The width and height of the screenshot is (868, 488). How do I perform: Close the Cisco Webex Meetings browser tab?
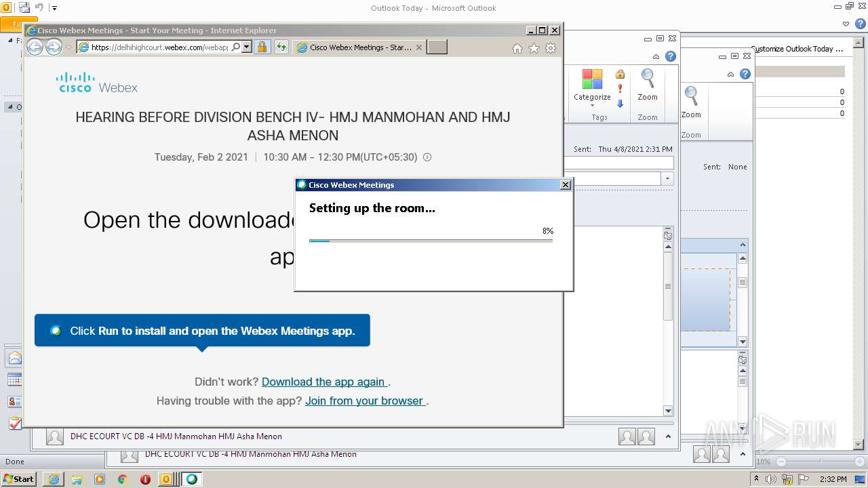418,47
